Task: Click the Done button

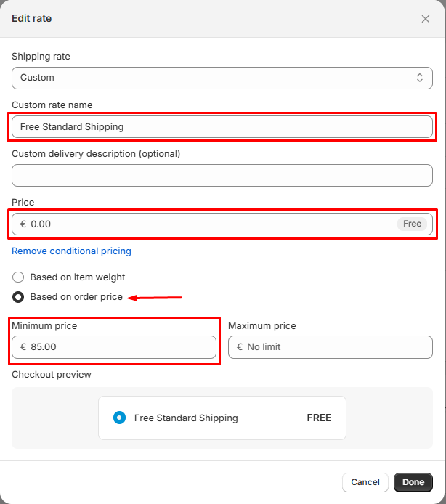Action: click(413, 482)
